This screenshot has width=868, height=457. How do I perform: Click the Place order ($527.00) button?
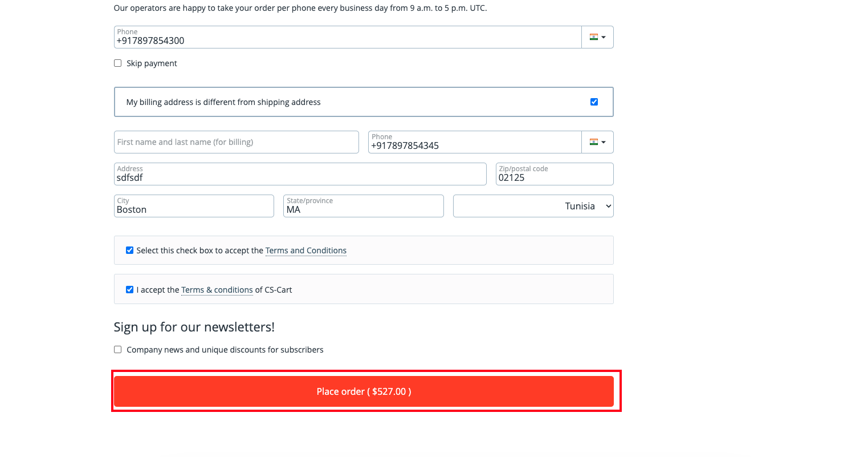[364, 391]
